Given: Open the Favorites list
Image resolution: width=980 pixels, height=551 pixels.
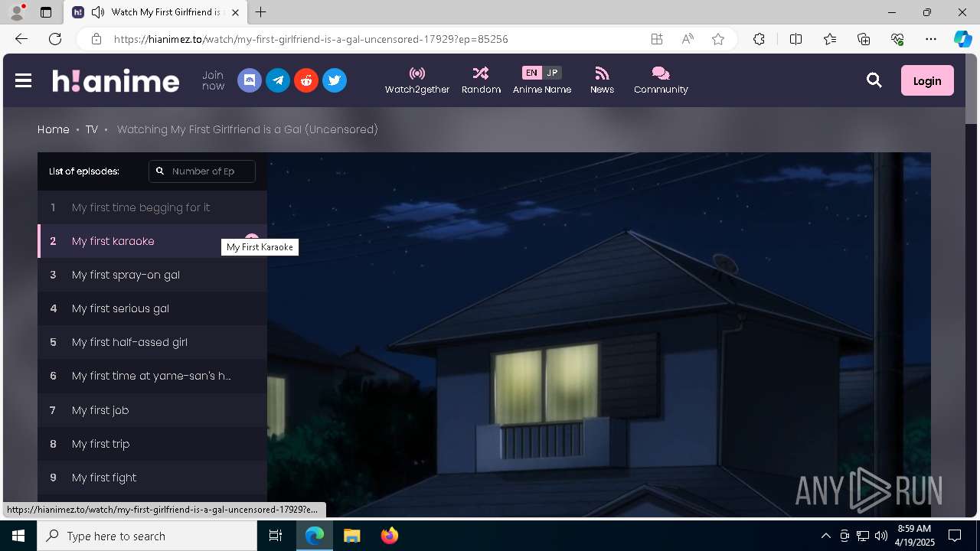Looking at the screenshot, I should pyautogui.click(x=830, y=39).
